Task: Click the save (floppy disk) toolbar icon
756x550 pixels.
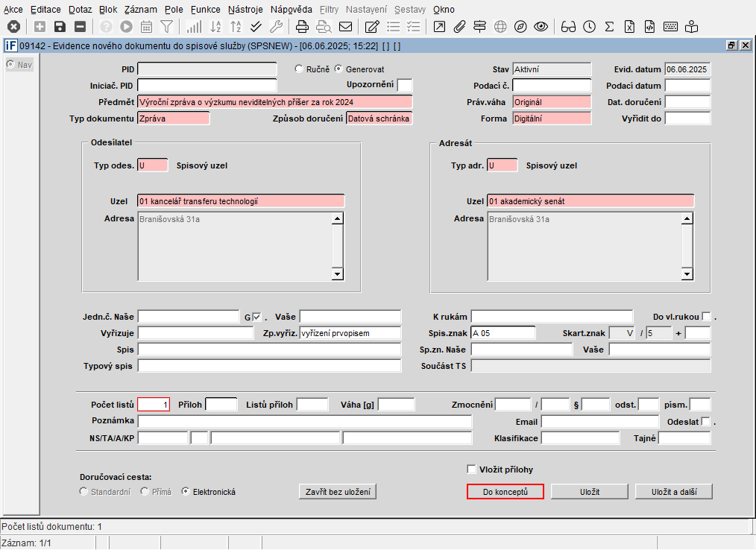Action: (60, 27)
